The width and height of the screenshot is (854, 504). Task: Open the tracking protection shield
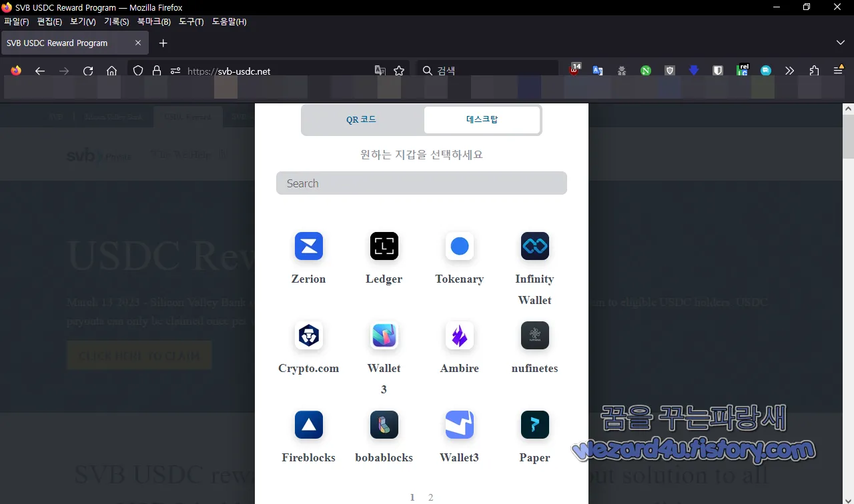(138, 71)
